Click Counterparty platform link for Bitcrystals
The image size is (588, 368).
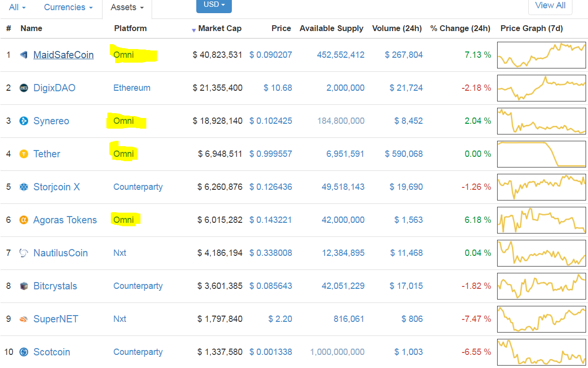138,286
